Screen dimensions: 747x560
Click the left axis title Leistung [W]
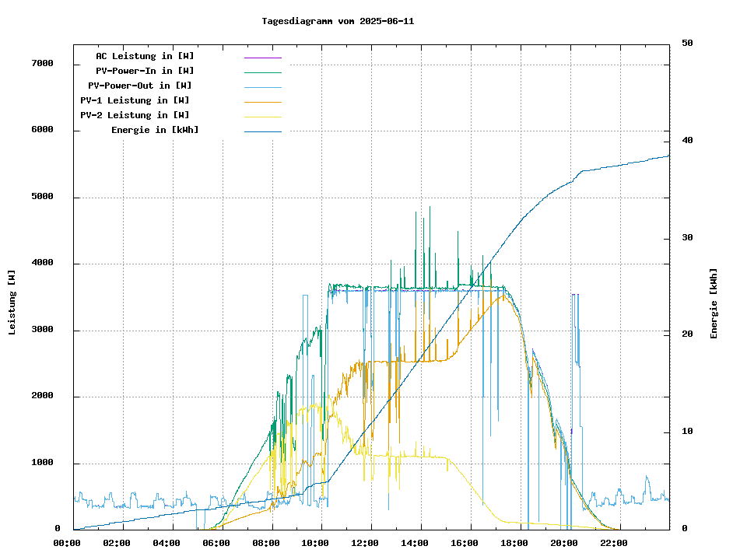pyautogui.click(x=12, y=302)
